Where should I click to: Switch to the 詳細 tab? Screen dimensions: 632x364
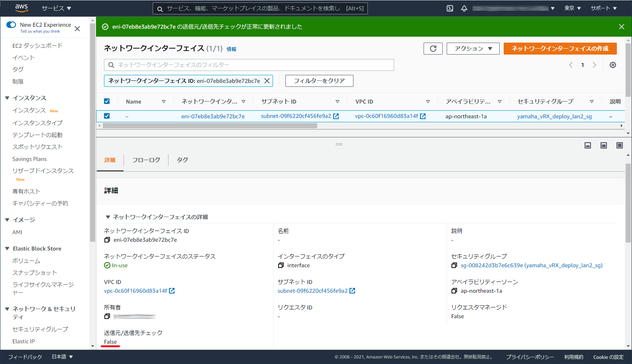pyautogui.click(x=110, y=160)
